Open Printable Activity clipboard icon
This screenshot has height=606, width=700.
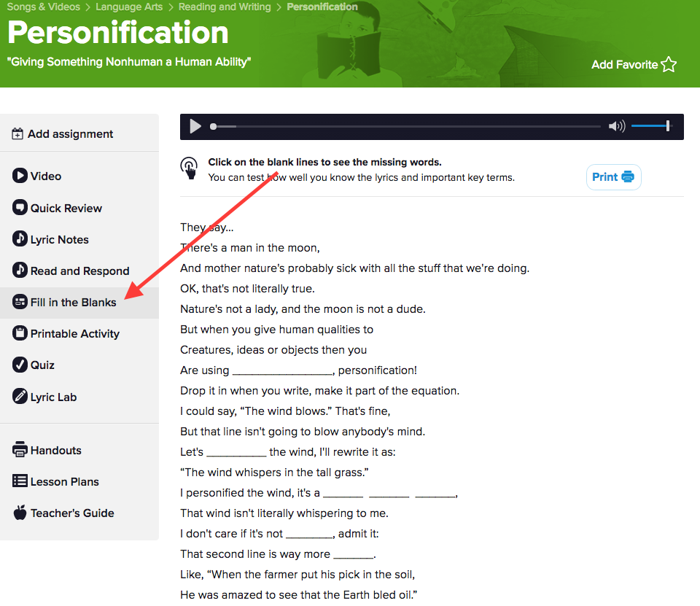click(20, 334)
